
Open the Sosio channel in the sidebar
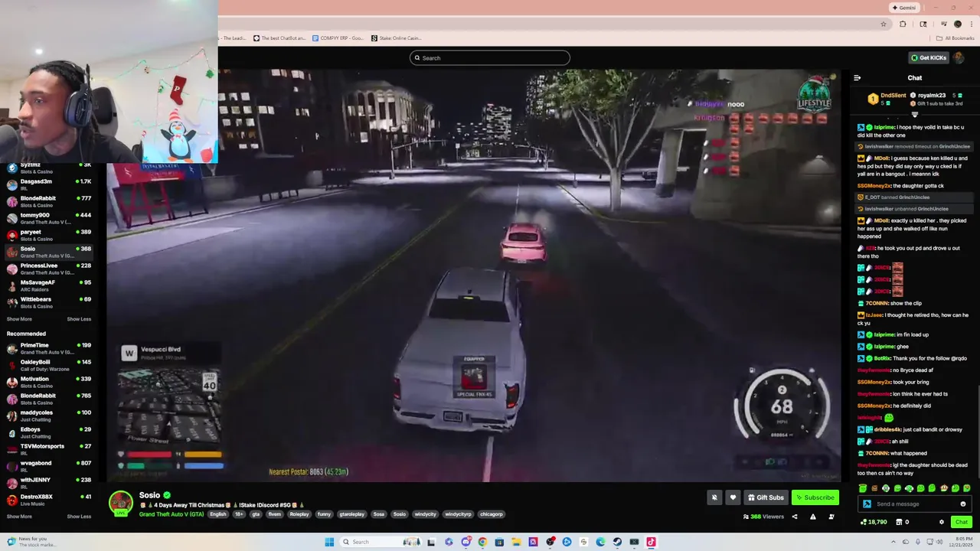tap(49, 252)
